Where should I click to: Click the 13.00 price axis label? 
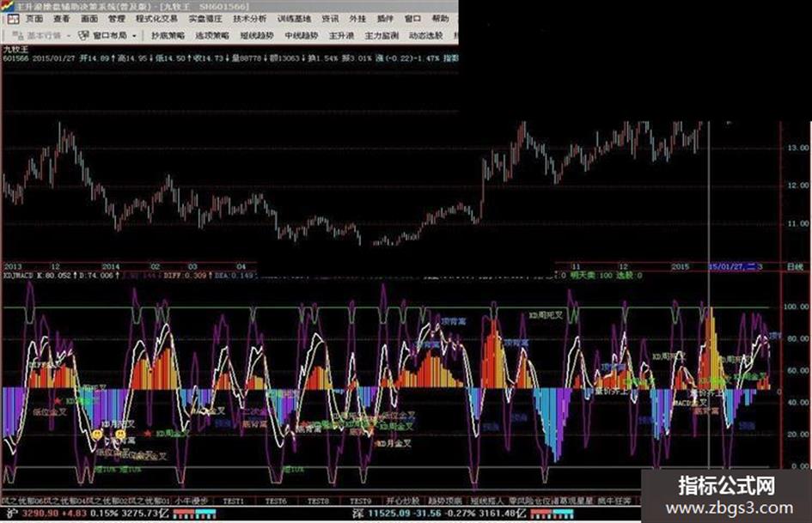pos(798,148)
